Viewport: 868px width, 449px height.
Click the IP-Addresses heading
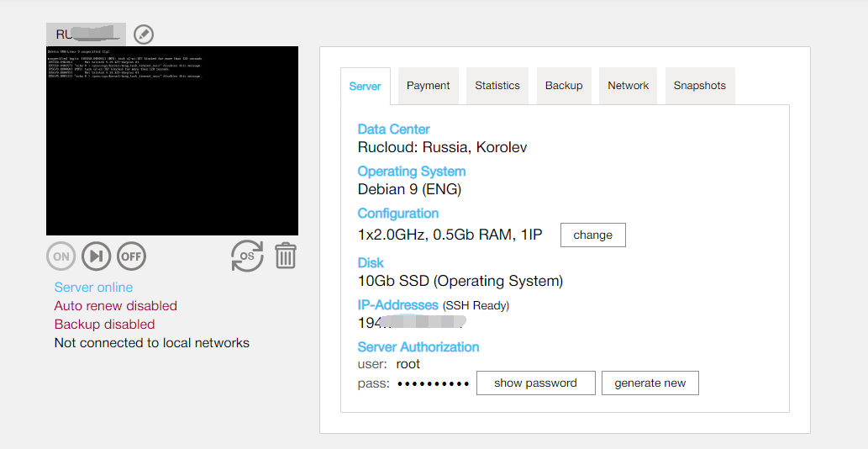coord(398,305)
